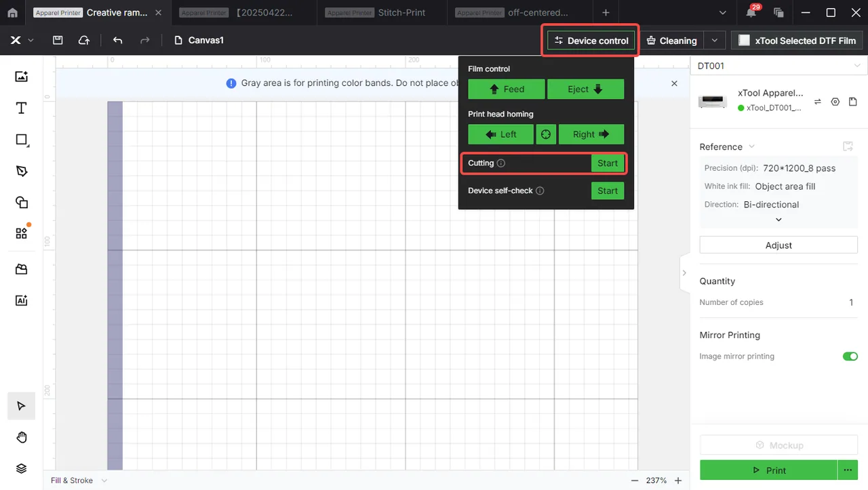
Task: Open the Layers panel icon
Action: (22, 468)
